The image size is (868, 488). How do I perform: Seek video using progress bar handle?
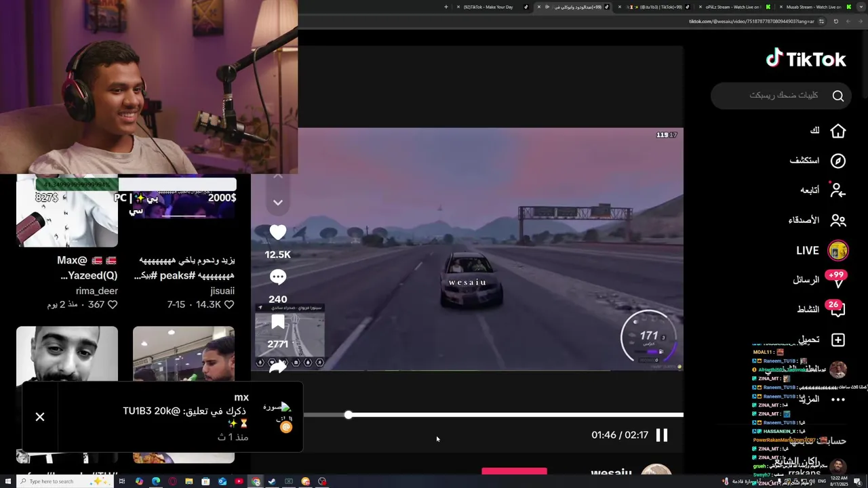[348, 415]
